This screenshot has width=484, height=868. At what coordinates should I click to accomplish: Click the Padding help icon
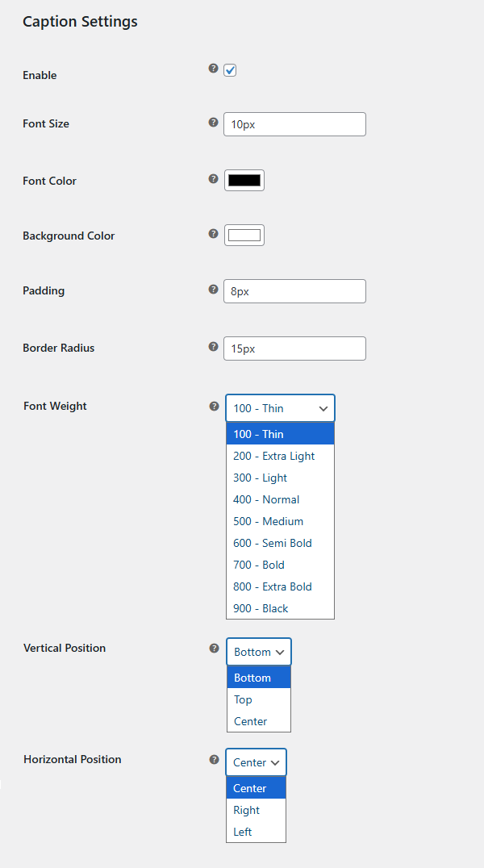(213, 288)
